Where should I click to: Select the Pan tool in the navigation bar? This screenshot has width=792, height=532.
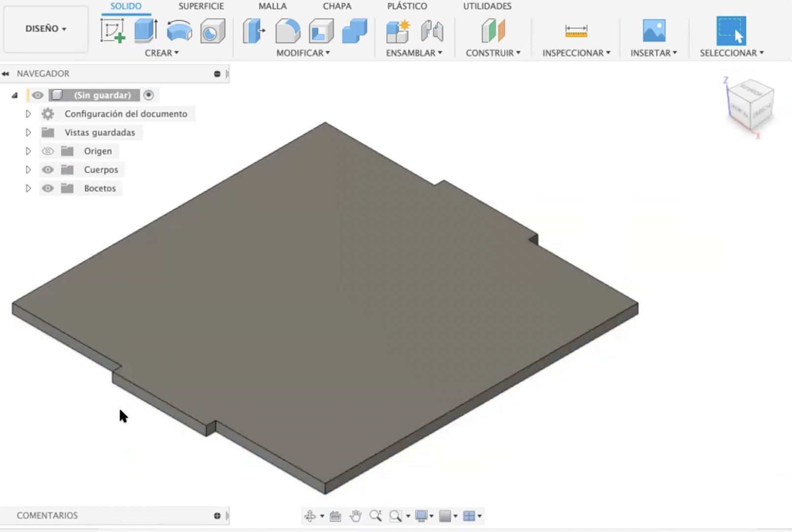356,516
